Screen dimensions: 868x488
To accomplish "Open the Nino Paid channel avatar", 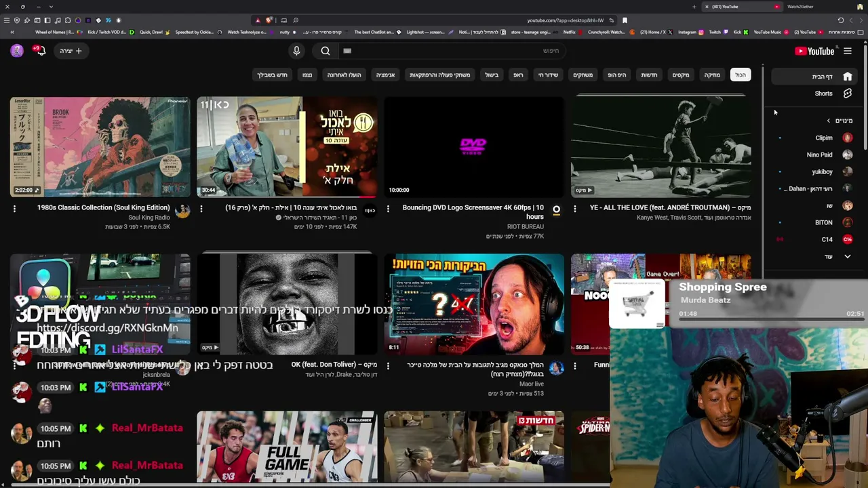I will point(847,155).
